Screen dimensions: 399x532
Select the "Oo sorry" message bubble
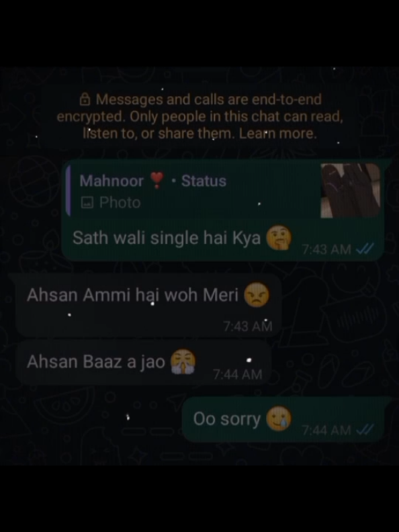click(283, 420)
